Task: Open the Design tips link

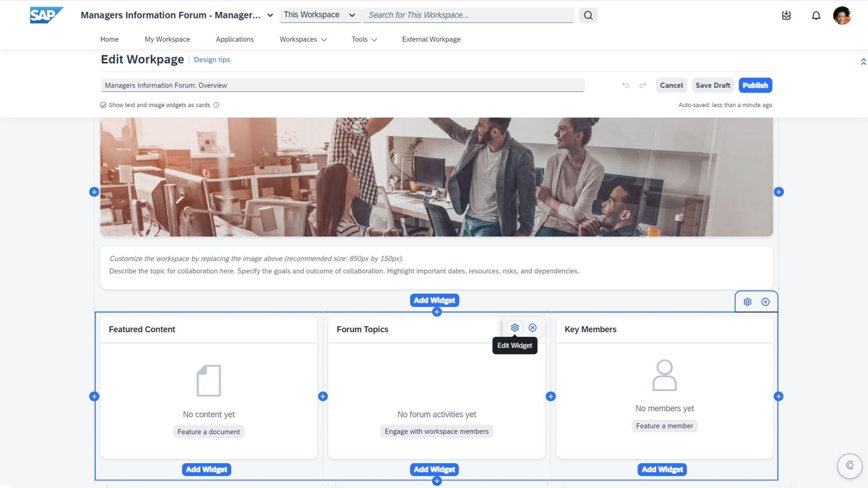Action: [212, 60]
